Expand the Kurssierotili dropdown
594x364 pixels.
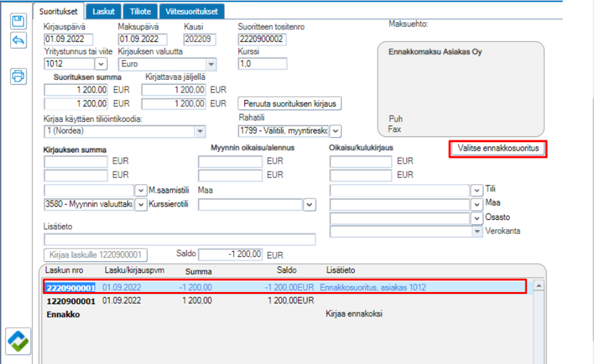140,205
